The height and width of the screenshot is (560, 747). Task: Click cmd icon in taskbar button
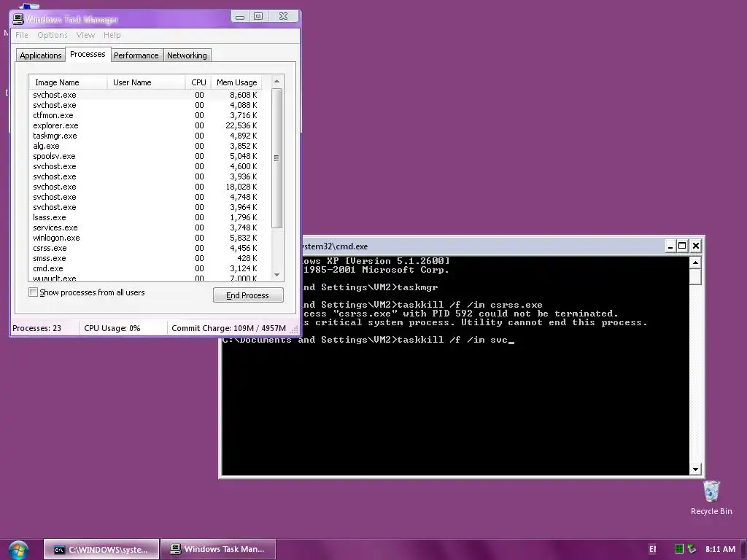click(59, 550)
